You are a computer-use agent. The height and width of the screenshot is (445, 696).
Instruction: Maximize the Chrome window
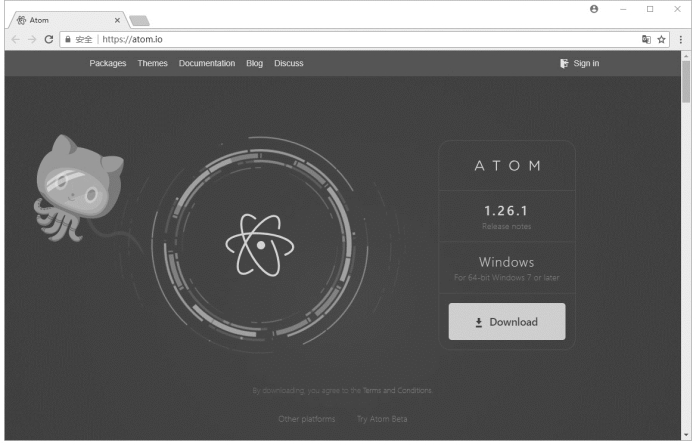(650, 9)
